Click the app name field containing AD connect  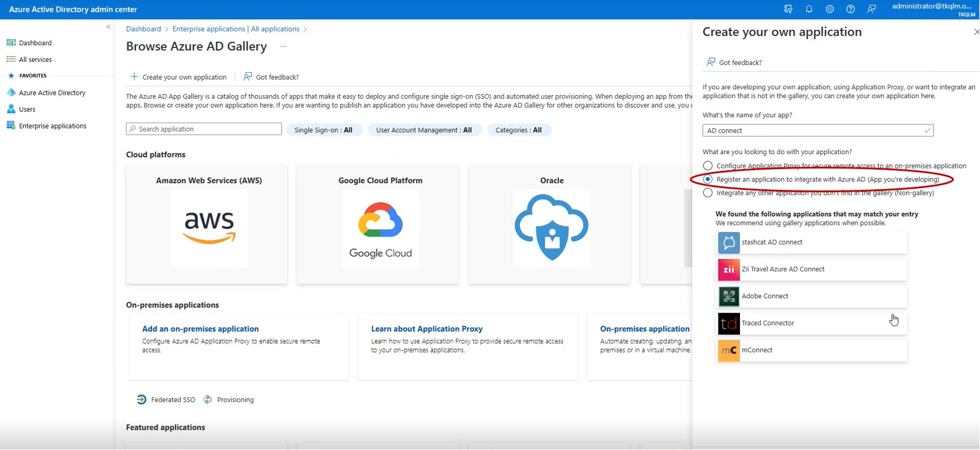pos(818,130)
